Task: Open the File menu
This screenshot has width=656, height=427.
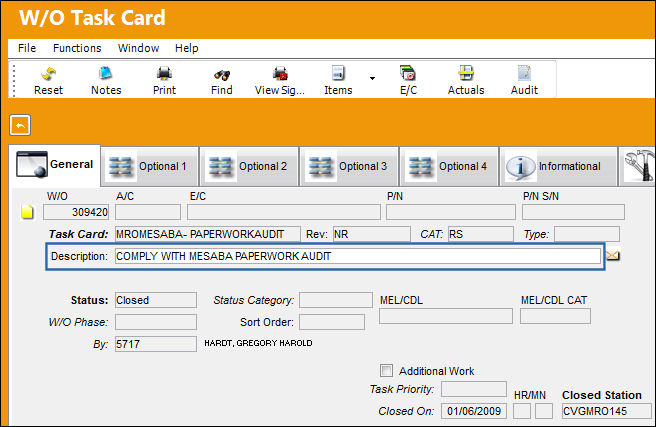Action: 27,48
